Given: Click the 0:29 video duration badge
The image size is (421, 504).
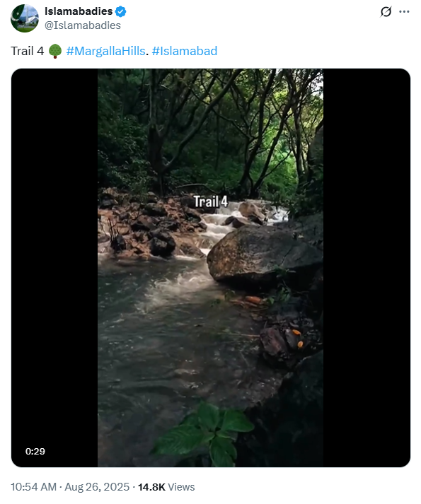Looking at the screenshot, I should 35,451.
